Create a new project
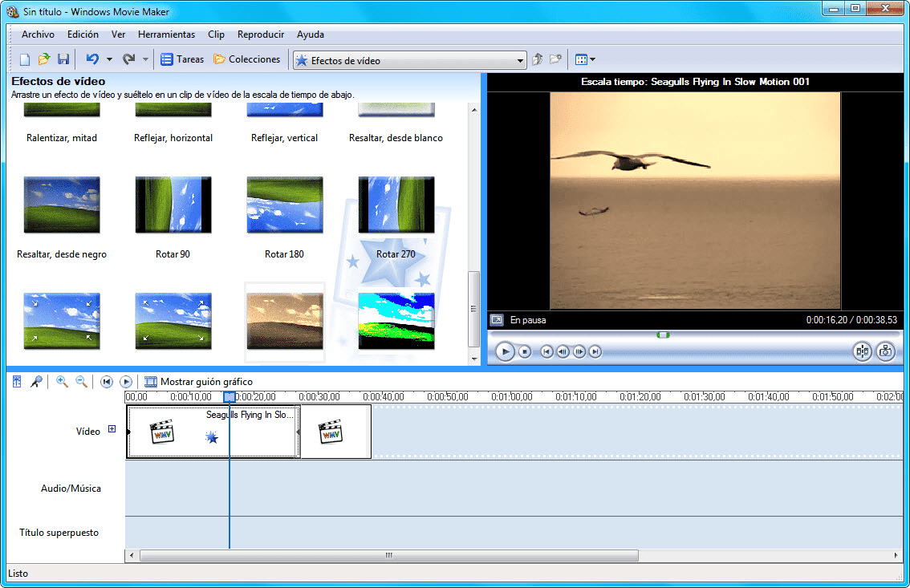This screenshot has height=588, width=910. [x=24, y=59]
